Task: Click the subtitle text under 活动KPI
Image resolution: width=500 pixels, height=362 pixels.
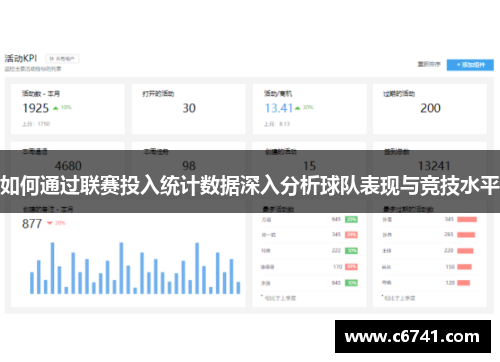Action: [x=33, y=69]
